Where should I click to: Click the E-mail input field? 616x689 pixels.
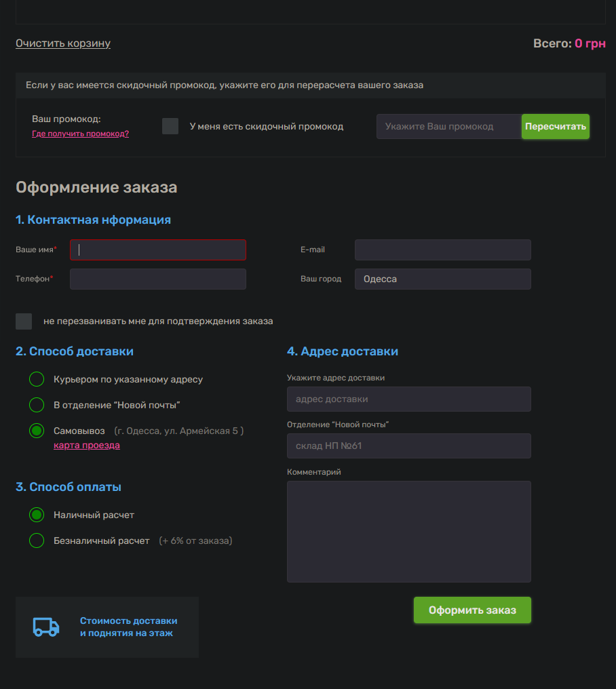(x=442, y=250)
